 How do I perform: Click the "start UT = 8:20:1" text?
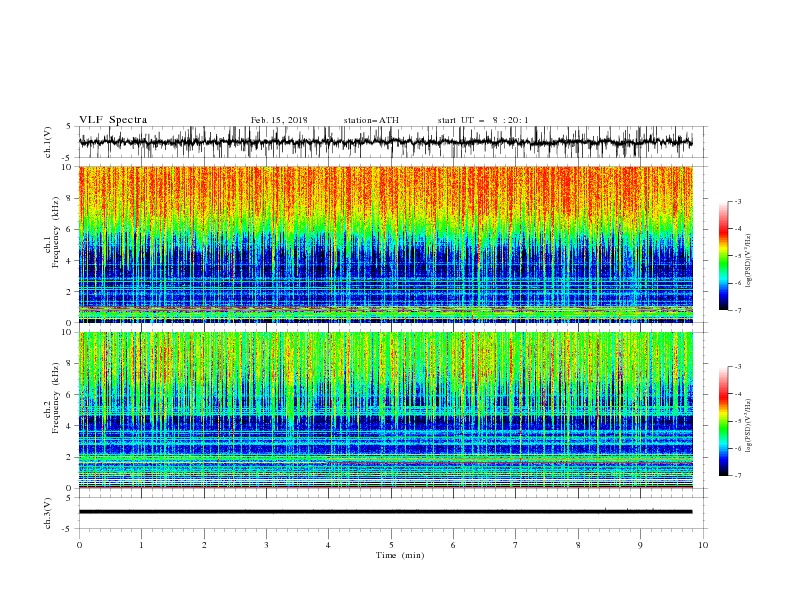pos(483,120)
